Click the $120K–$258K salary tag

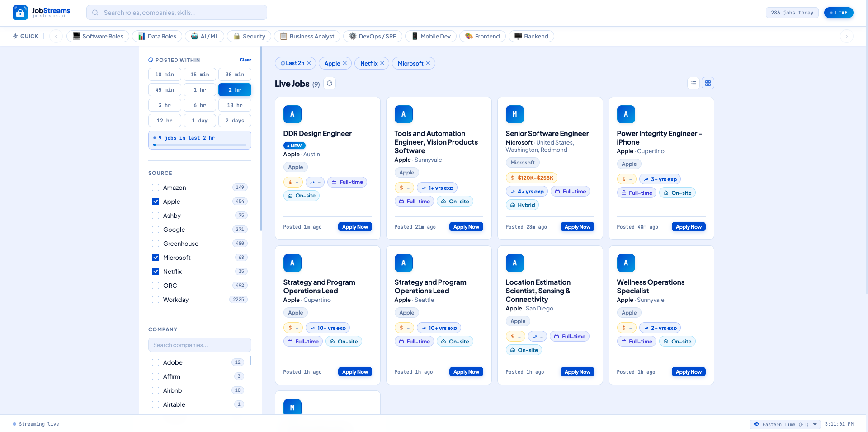tap(532, 178)
